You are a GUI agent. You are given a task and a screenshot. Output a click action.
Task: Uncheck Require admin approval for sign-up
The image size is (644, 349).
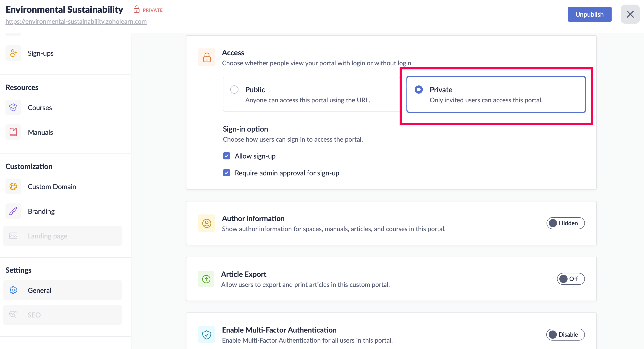point(227,173)
